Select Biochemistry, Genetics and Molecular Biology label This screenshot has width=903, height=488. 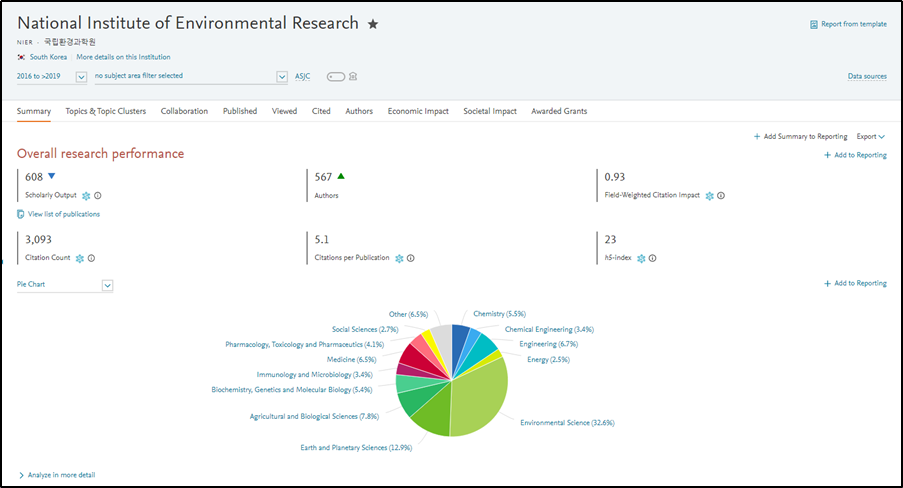(292, 390)
